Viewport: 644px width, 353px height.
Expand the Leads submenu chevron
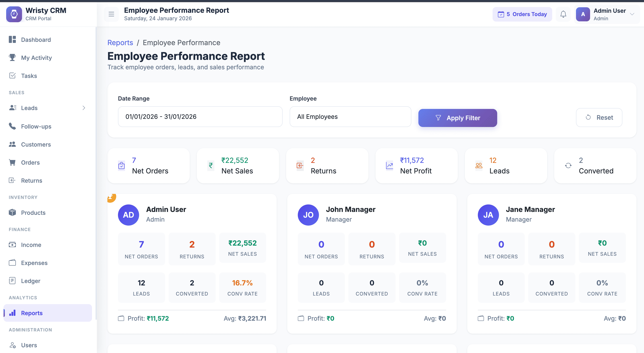84,108
